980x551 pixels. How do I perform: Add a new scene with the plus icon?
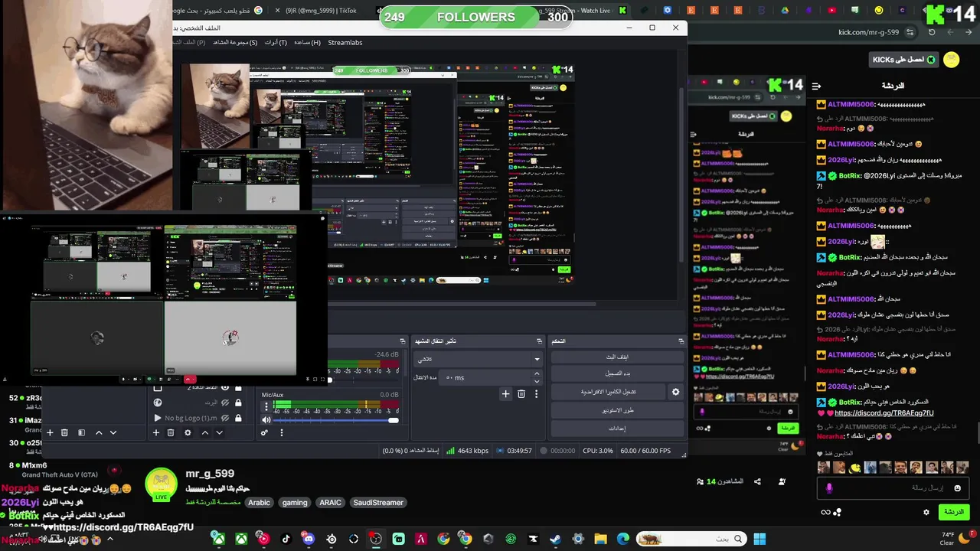[x=50, y=432]
